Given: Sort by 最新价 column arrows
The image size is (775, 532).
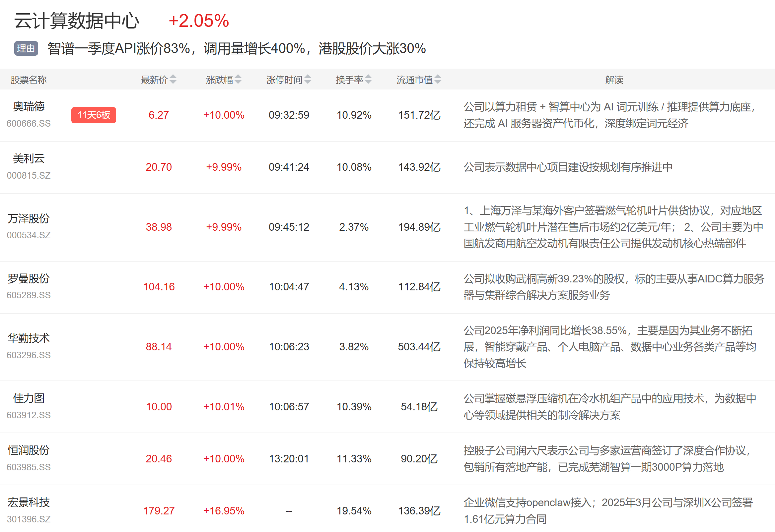Looking at the screenshot, I should click(173, 79).
